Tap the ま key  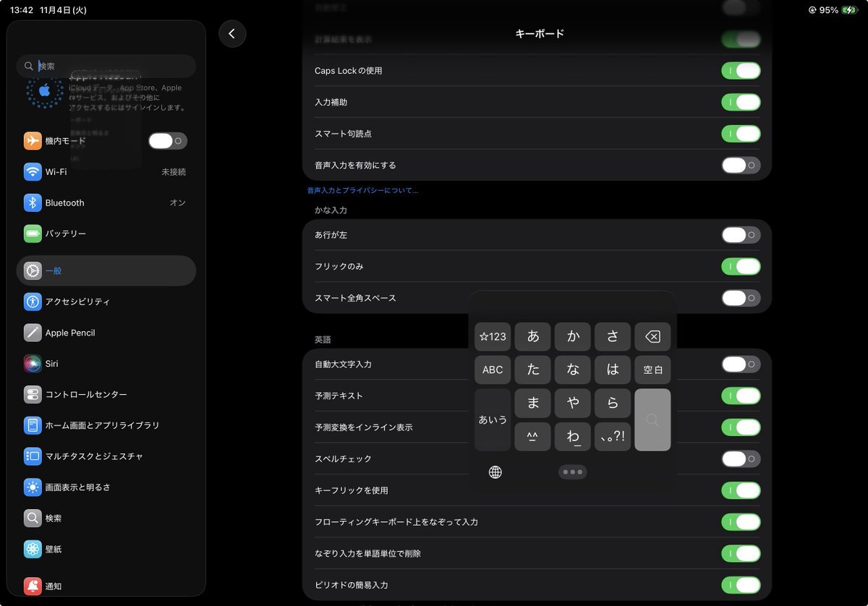[533, 404]
